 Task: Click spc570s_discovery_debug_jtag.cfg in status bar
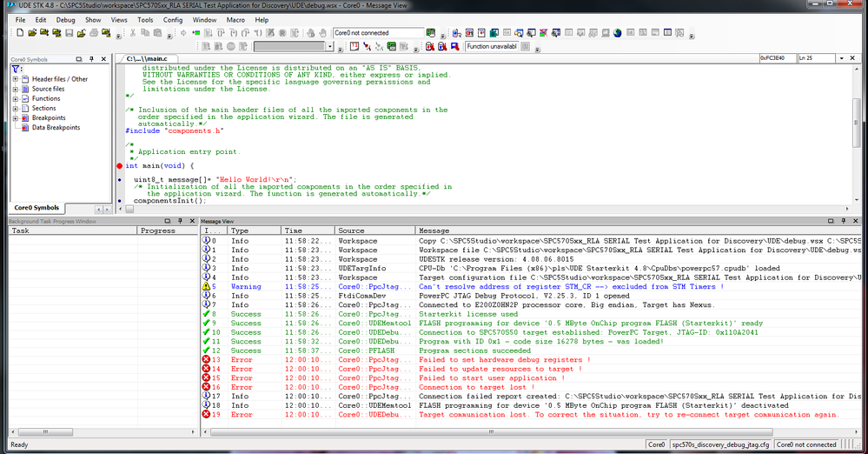point(720,444)
